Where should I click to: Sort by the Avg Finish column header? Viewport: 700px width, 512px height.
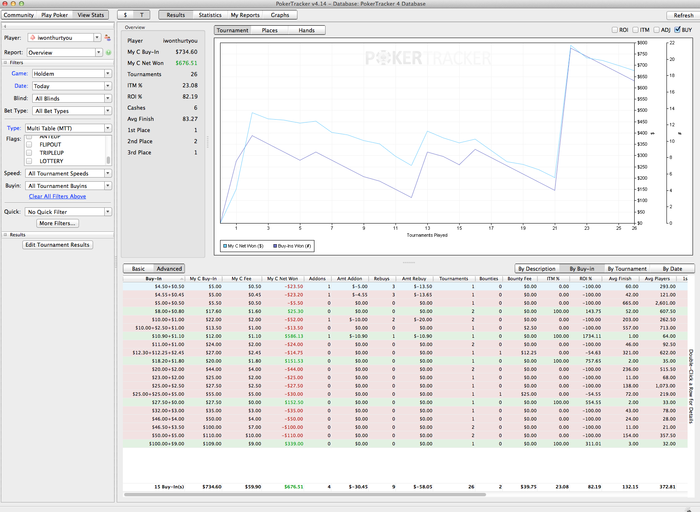click(620, 279)
